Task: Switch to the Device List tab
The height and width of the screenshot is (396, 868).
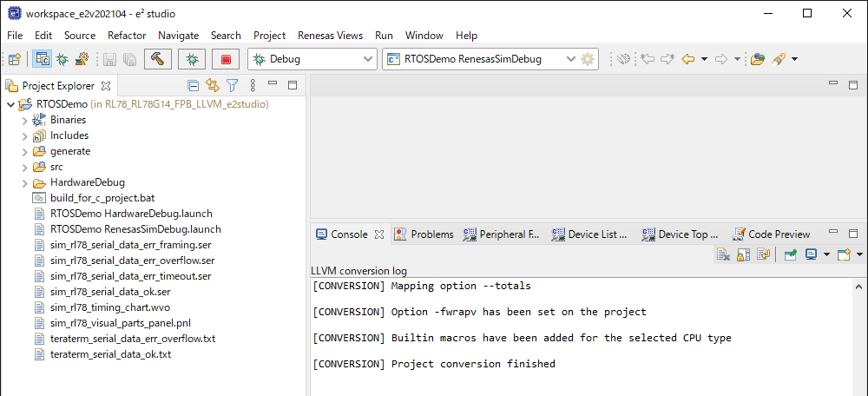Action: pyautogui.click(x=590, y=234)
